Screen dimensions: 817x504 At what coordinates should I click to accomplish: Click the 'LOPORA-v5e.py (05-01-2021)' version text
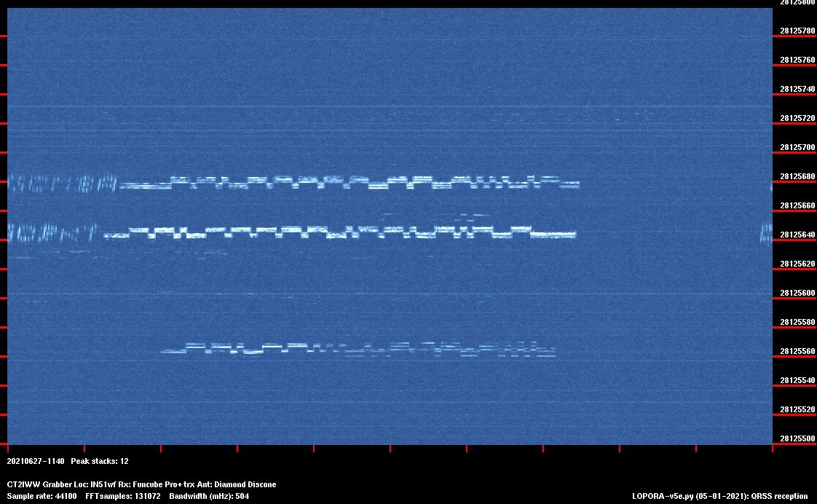click(x=690, y=497)
